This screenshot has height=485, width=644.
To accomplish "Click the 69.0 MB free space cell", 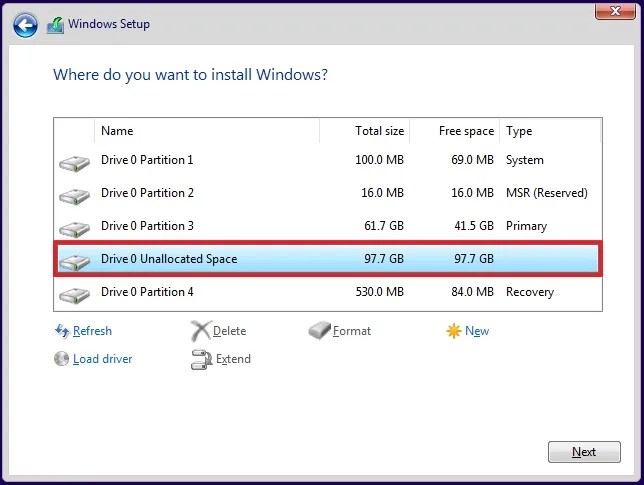I will point(472,160).
